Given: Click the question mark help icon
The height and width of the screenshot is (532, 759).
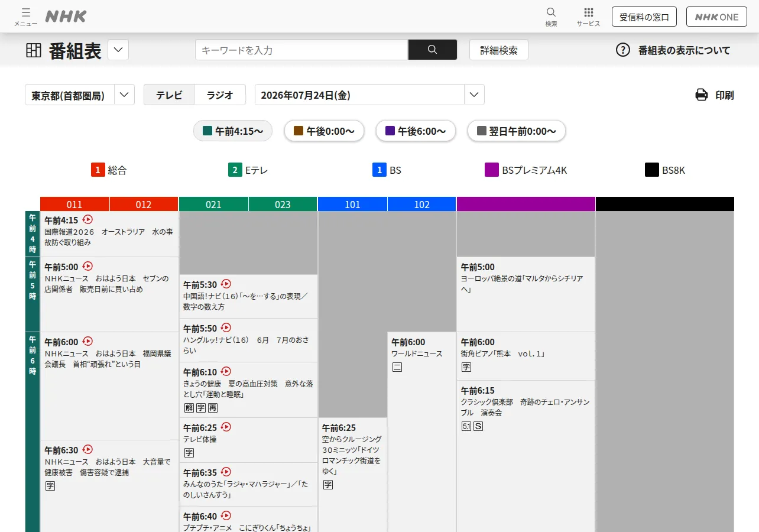Looking at the screenshot, I should coord(623,50).
